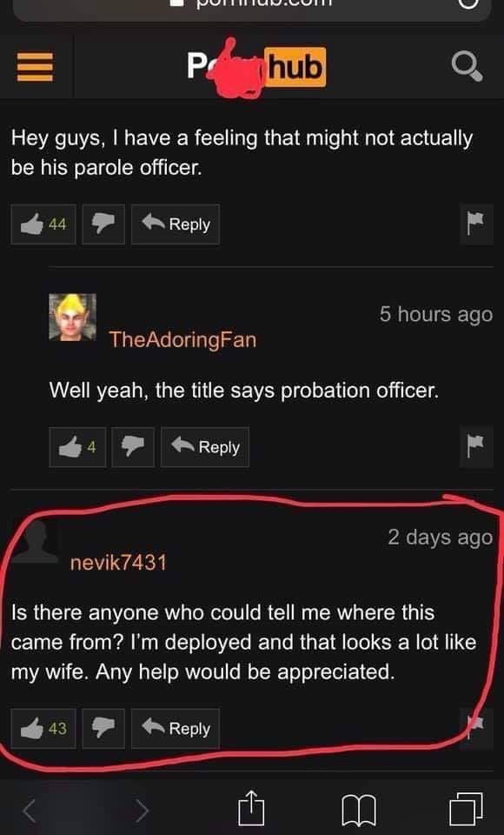Thumbs up the parole officer comment

click(43, 224)
